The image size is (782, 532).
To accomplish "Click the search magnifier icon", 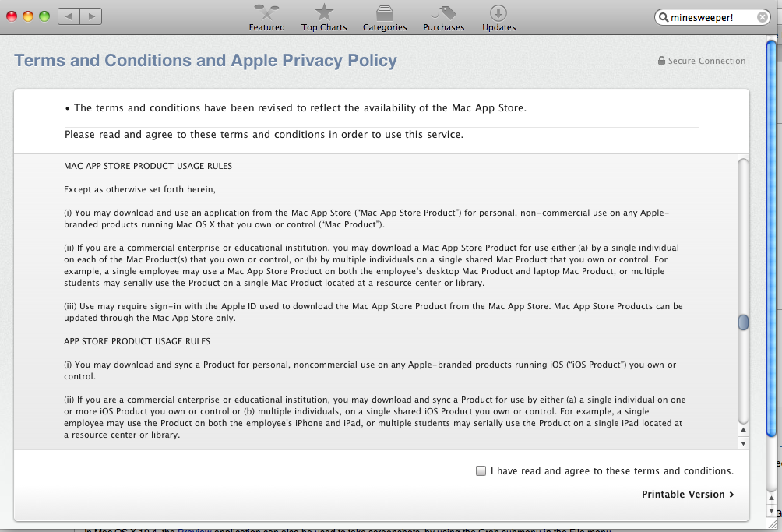I will coord(664,17).
